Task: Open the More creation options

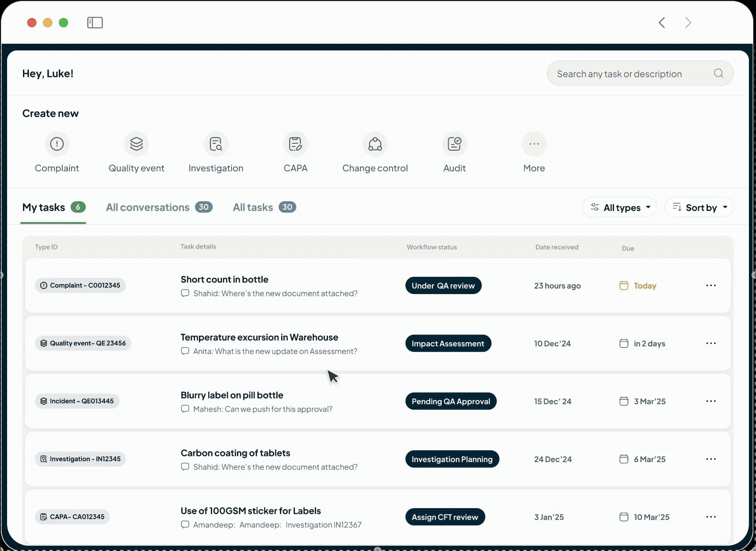Action: tap(534, 144)
